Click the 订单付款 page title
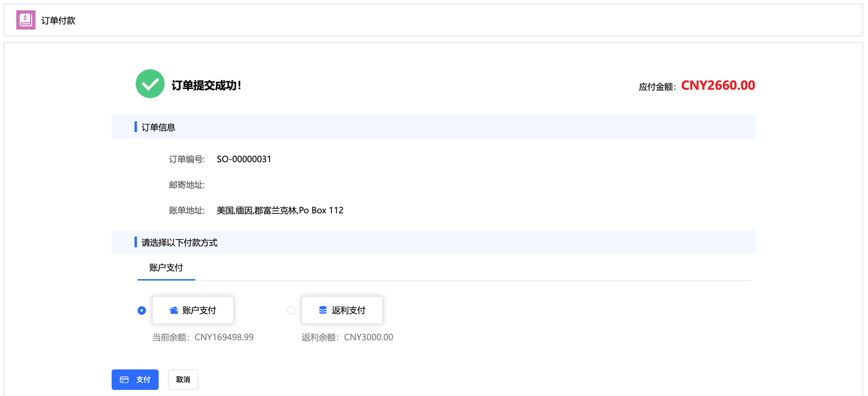Viewport: 868px width, 396px height. pyautogui.click(x=58, y=20)
